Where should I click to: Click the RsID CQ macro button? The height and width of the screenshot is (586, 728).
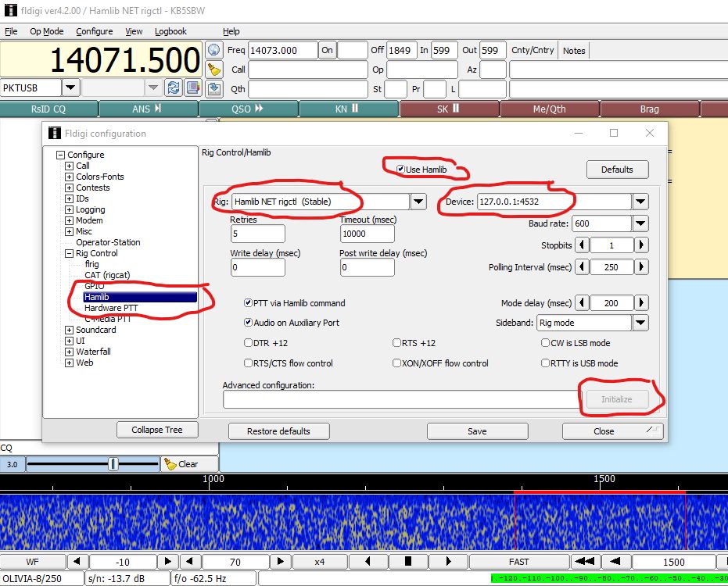tap(48, 109)
